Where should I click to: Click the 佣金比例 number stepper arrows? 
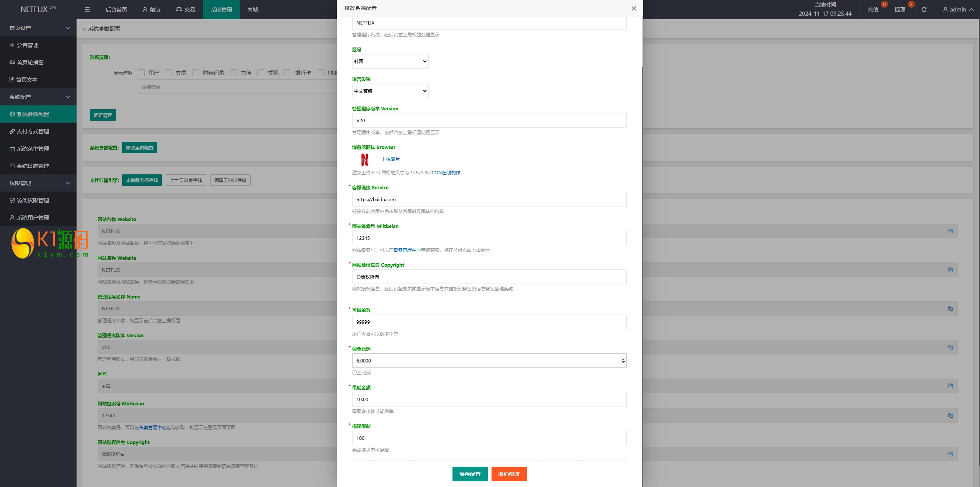point(623,361)
